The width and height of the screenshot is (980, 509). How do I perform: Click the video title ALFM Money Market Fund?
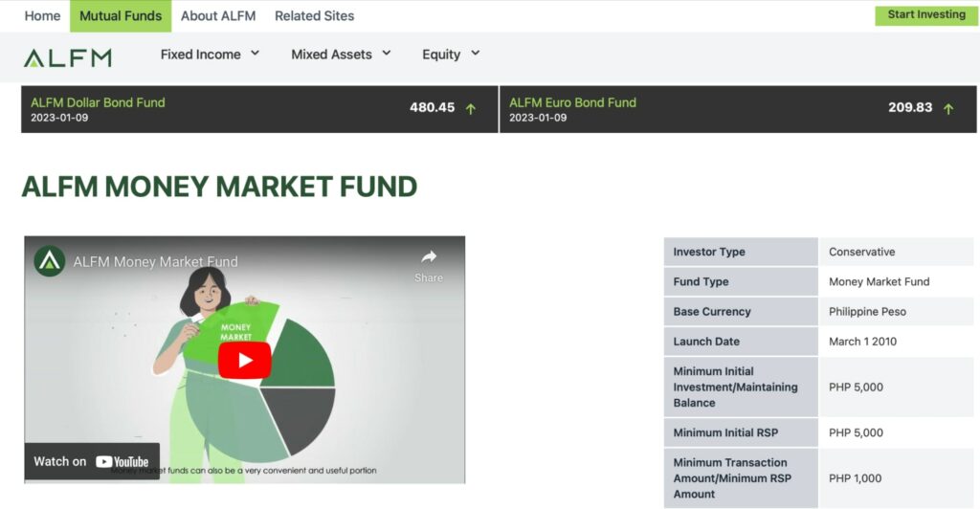[156, 261]
